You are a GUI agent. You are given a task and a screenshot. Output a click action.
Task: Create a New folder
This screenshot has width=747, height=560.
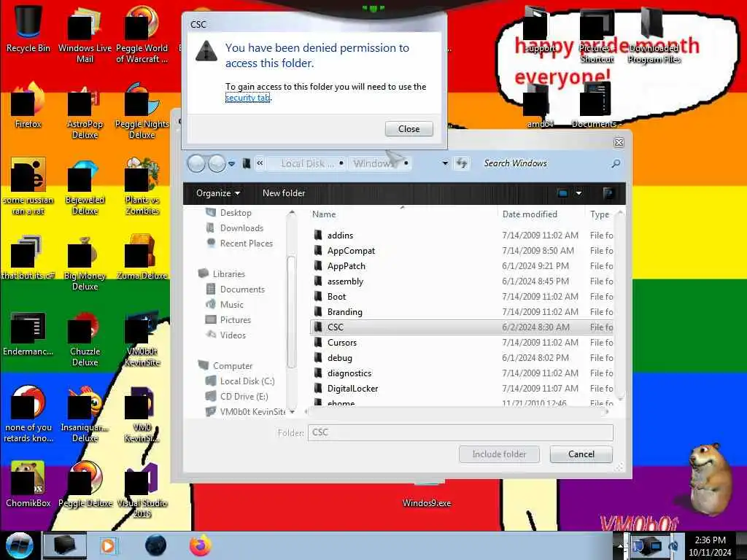click(x=284, y=192)
